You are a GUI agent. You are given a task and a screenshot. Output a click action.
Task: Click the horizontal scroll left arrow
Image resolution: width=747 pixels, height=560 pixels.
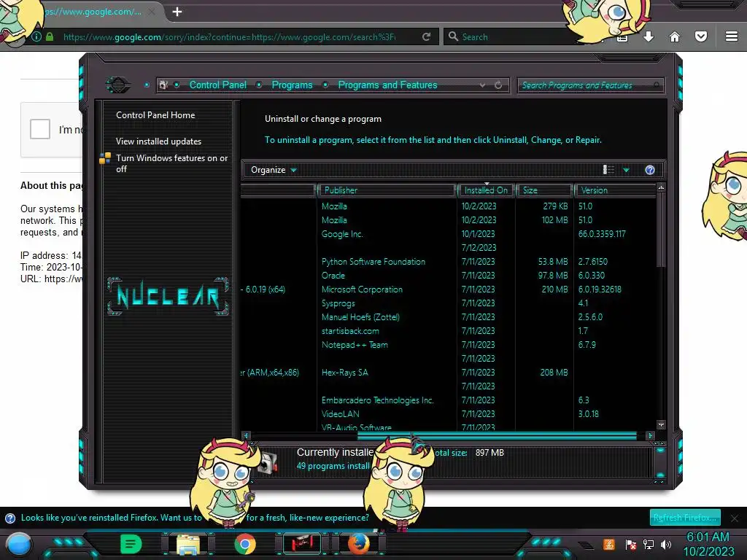point(246,435)
